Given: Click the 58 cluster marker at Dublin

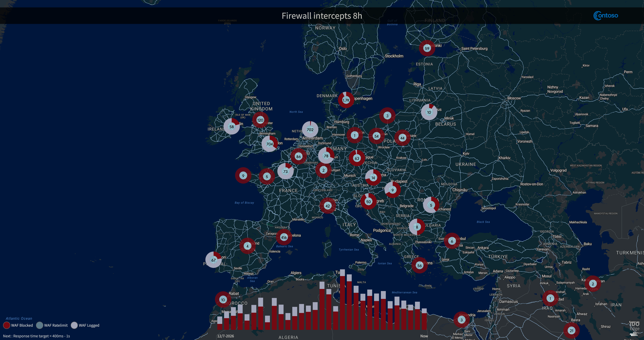Looking at the screenshot, I should 232,127.
